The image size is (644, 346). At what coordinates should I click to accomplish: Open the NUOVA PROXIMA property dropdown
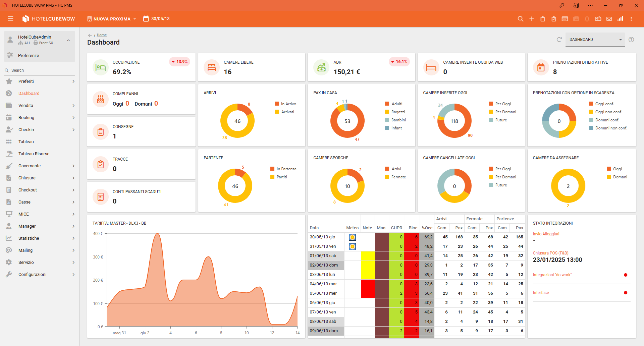(x=111, y=19)
